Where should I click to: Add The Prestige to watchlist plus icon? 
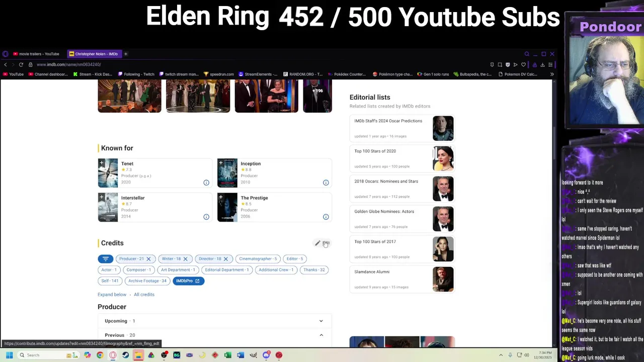(x=220, y=197)
